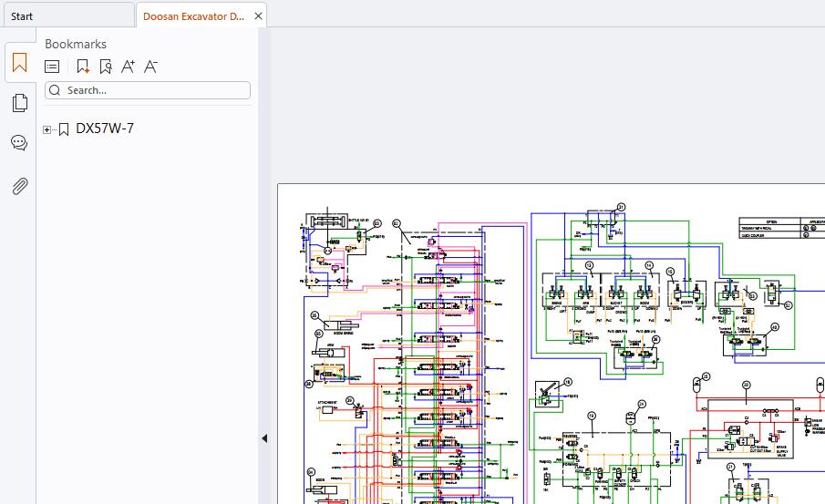Viewport: 825px width, 504px height.
Task: Decrease bookmark font size with A-
Action: (x=150, y=67)
